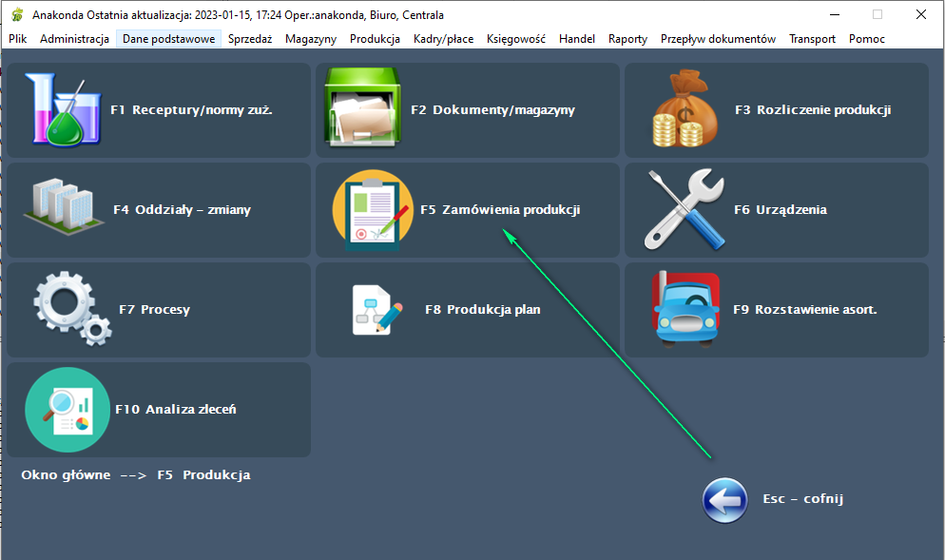This screenshot has height=560, width=945.
Task: Open the Przepływ dokumentów menu
Action: [718, 39]
